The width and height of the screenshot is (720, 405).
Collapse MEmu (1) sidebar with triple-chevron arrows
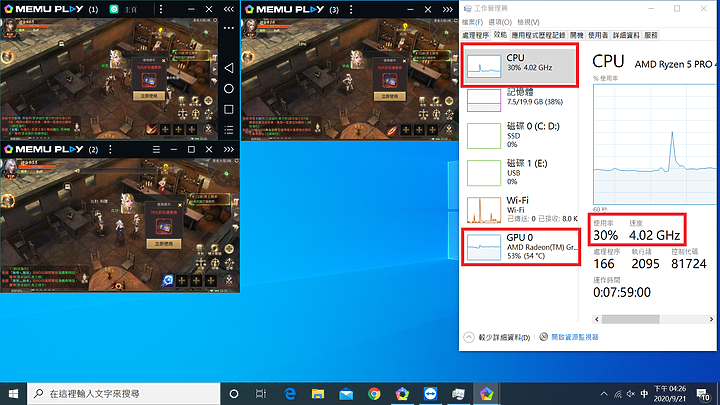point(229,9)
